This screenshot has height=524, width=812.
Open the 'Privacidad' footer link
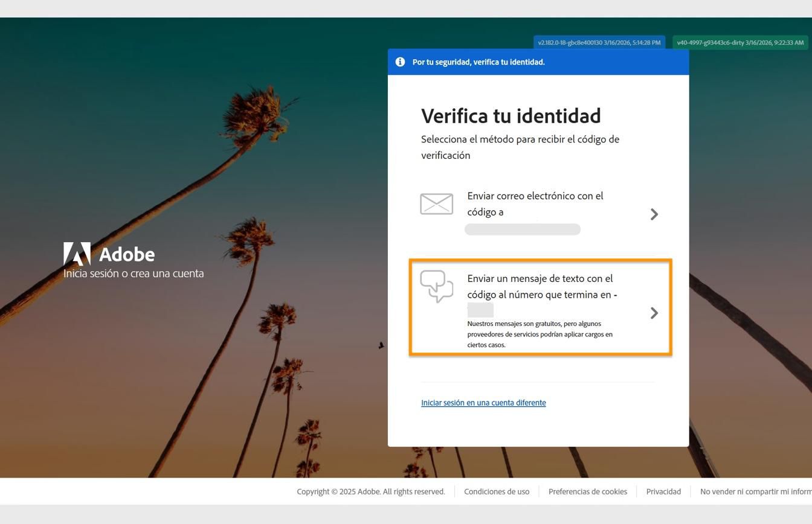[663, 491]
